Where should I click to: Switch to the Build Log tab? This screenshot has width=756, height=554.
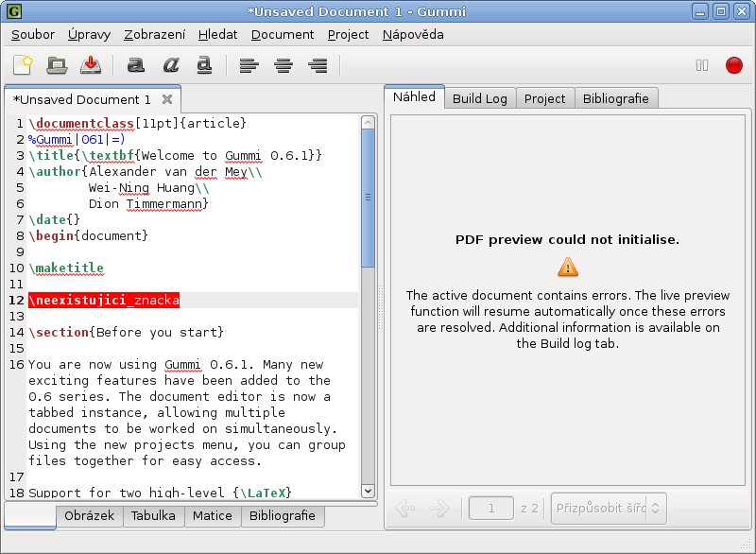tap(480, 98)
